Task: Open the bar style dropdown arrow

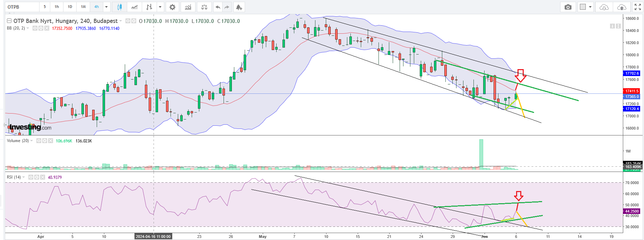Action: click(x=160, y=7)
